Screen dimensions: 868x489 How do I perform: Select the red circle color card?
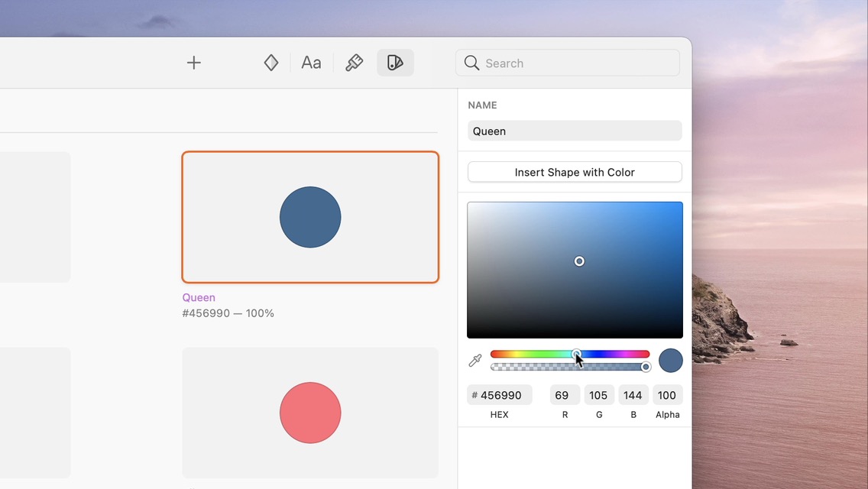coord(310,413)
